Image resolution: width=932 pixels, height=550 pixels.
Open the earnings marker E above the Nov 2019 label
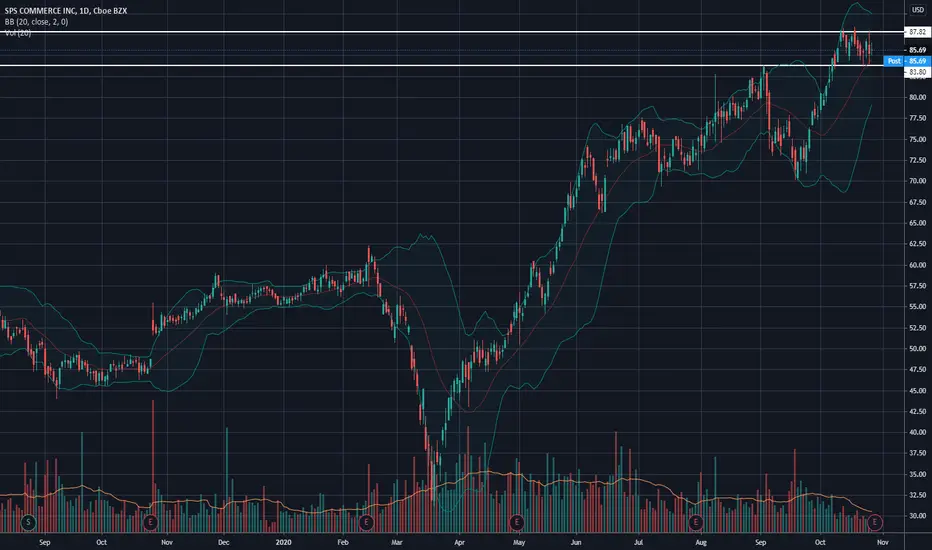point(150,523)
